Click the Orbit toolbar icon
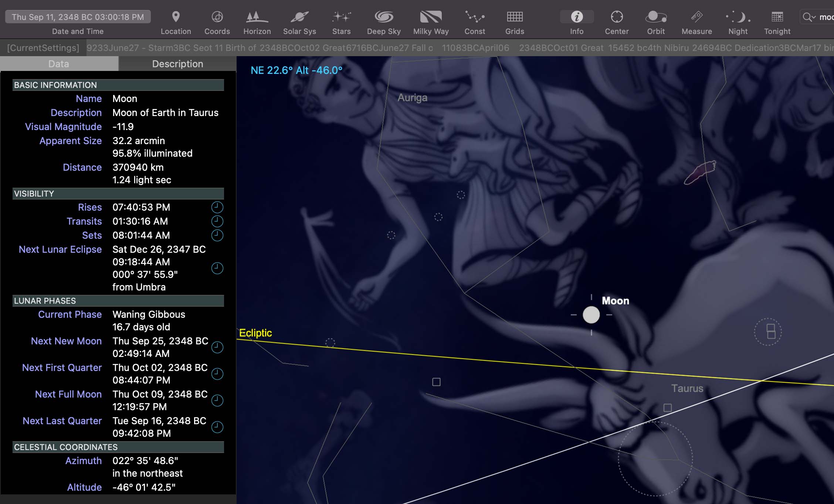Viewport: 834px width, 504px height. [x=656, y=17]
